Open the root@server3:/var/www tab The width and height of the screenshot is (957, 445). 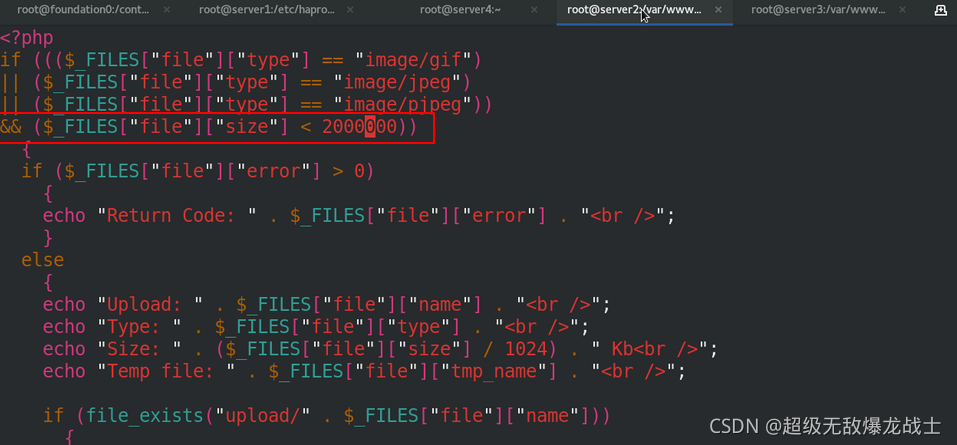pyautogui.click(x=818, y=10)
